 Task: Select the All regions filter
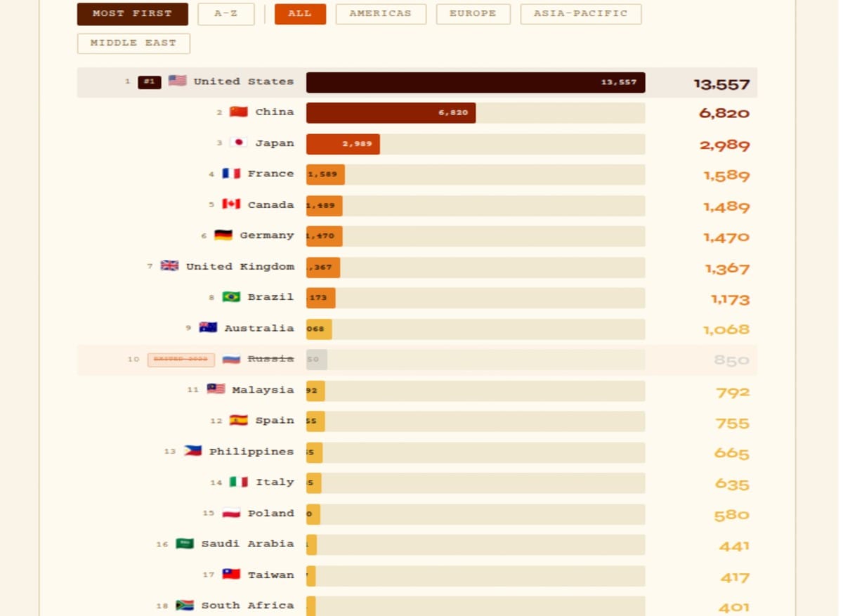300,14
